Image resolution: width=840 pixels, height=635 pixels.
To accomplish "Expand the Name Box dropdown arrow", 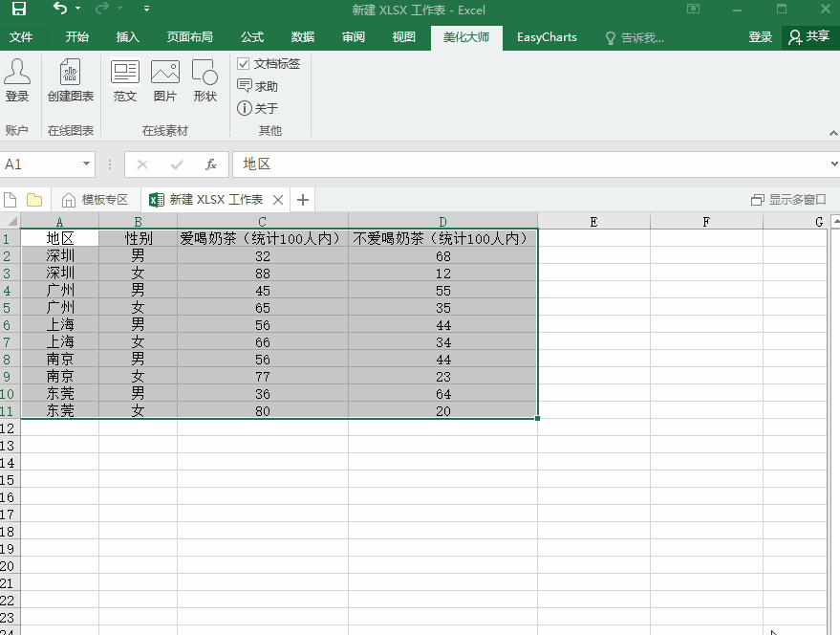I will tap(86, 164).
